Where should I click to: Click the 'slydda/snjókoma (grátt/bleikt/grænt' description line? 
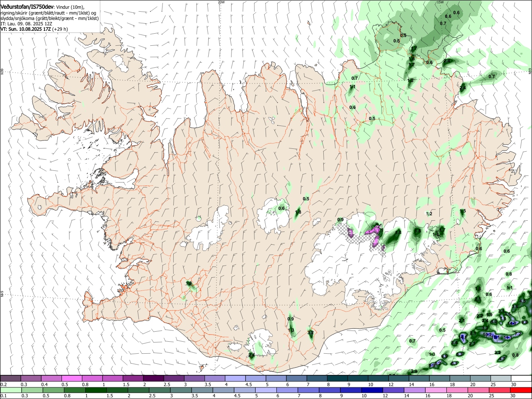click(x=49, y=18)
